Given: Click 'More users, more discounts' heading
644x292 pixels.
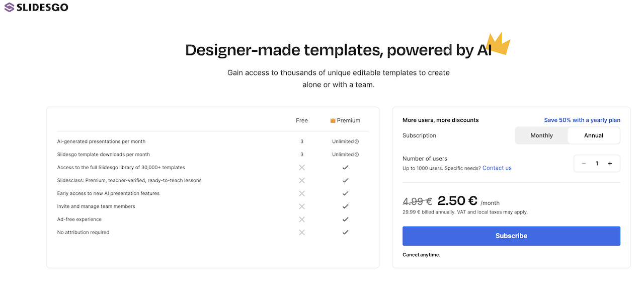Looking at the screenshot, I should point(441,120).
